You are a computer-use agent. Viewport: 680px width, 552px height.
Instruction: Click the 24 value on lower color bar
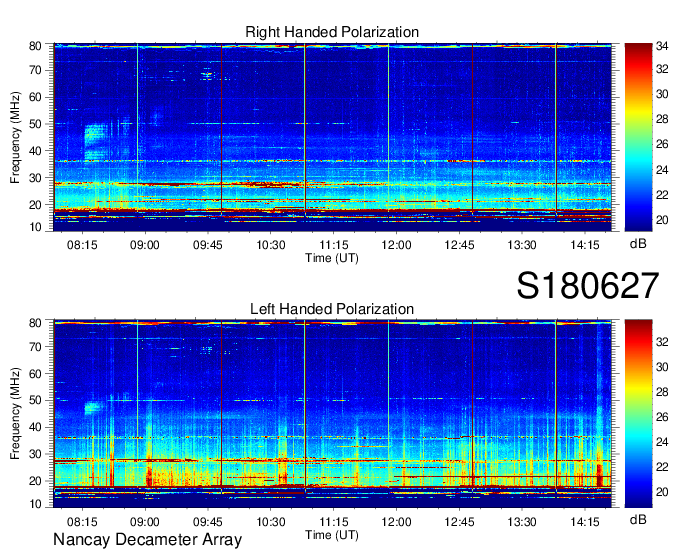[x=662, y=442]
